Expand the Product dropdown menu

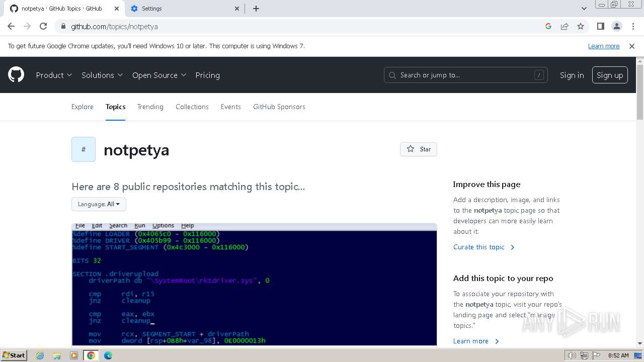54,75
